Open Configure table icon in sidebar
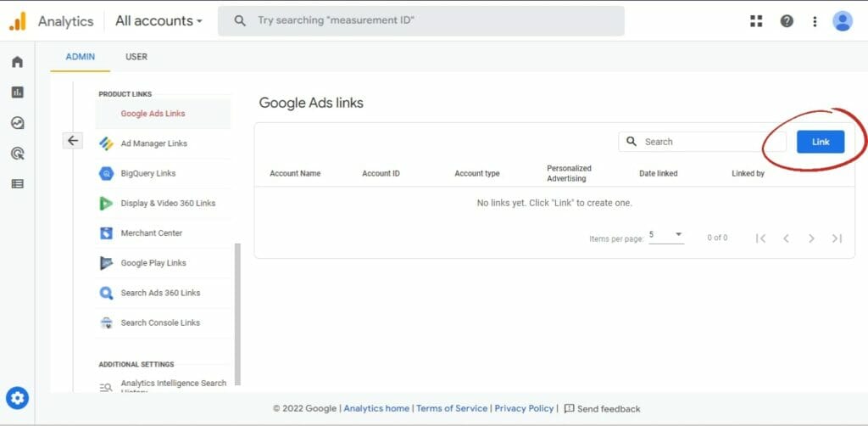This screenshot has height=426, width=868. click(x=17, y=184)
